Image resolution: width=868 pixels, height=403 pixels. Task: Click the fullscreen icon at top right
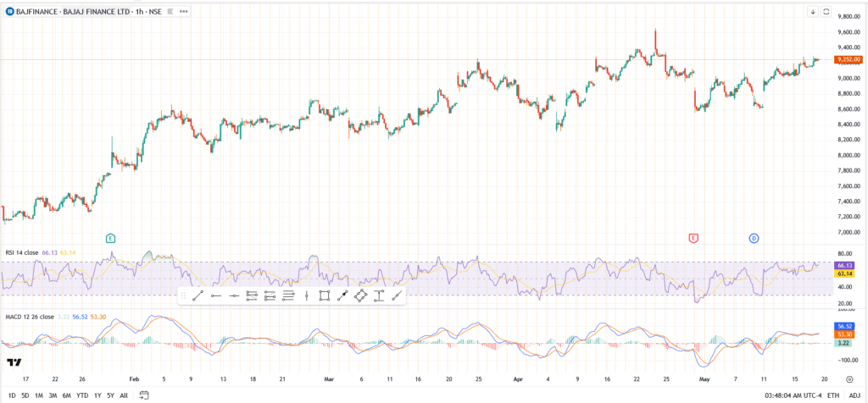826,11
